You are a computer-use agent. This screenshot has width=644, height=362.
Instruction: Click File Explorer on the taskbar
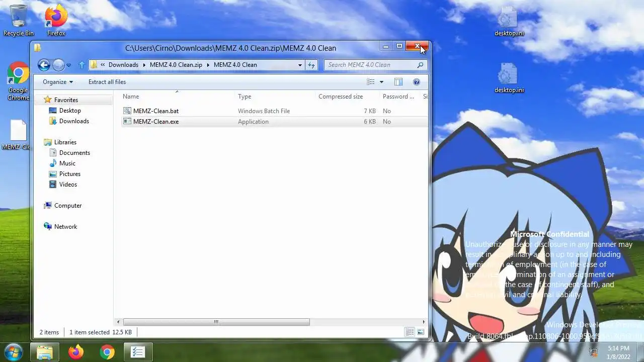click(45, 352)
